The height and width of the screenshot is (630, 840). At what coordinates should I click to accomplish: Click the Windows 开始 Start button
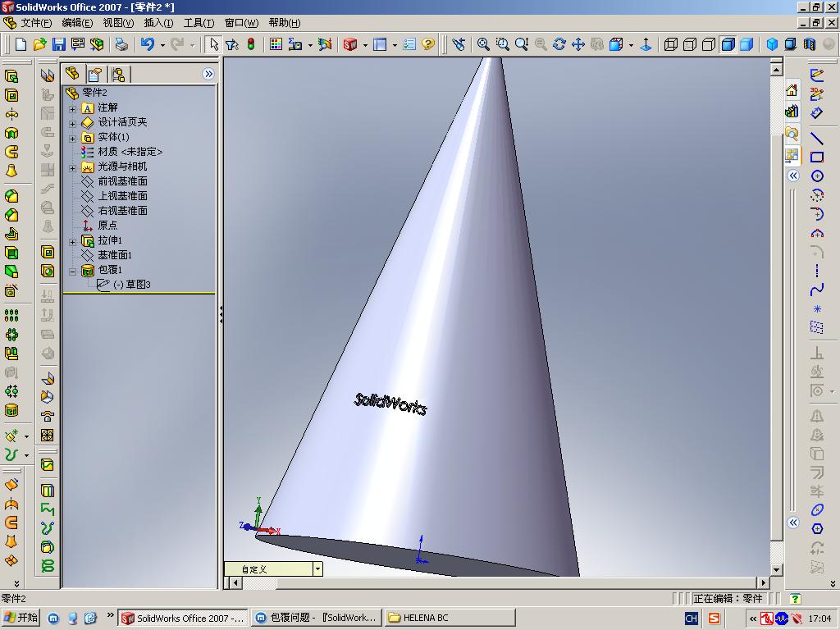[21, 618]
